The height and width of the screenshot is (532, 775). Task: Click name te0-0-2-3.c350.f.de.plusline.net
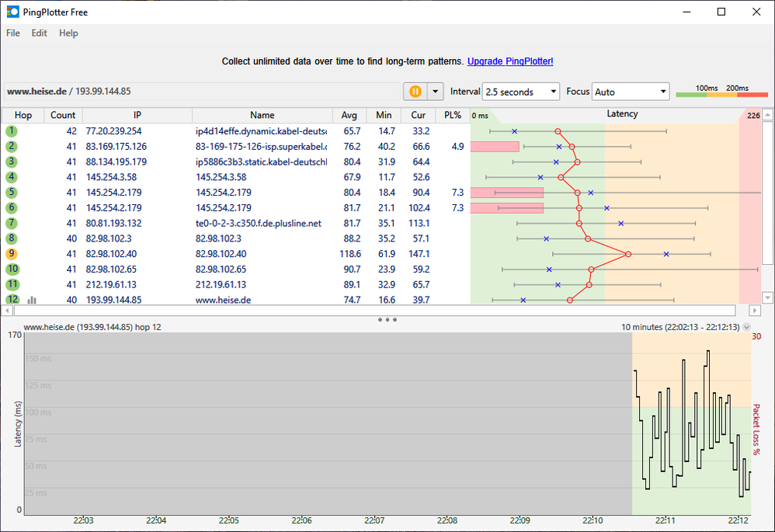click(x=259, y=223)
